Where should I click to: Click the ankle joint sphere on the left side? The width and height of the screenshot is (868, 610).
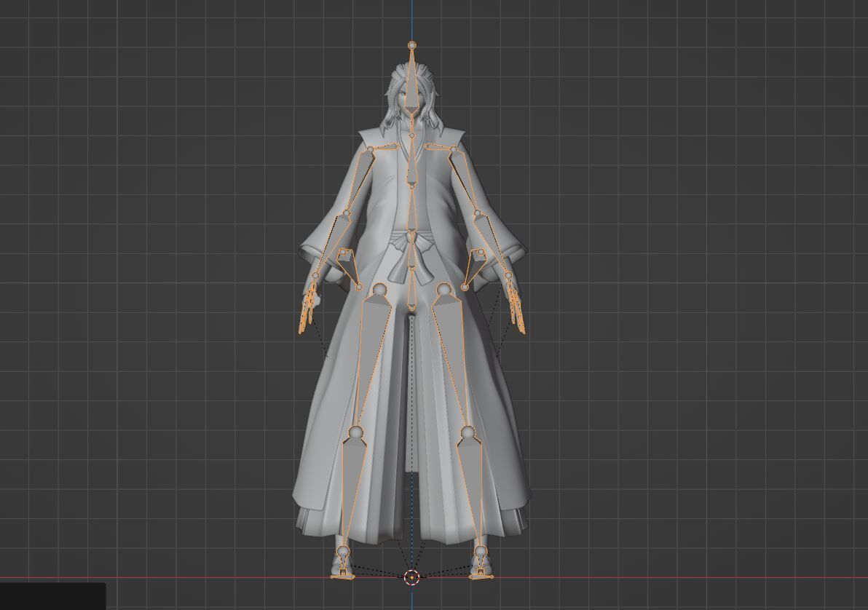click(343, 551)
